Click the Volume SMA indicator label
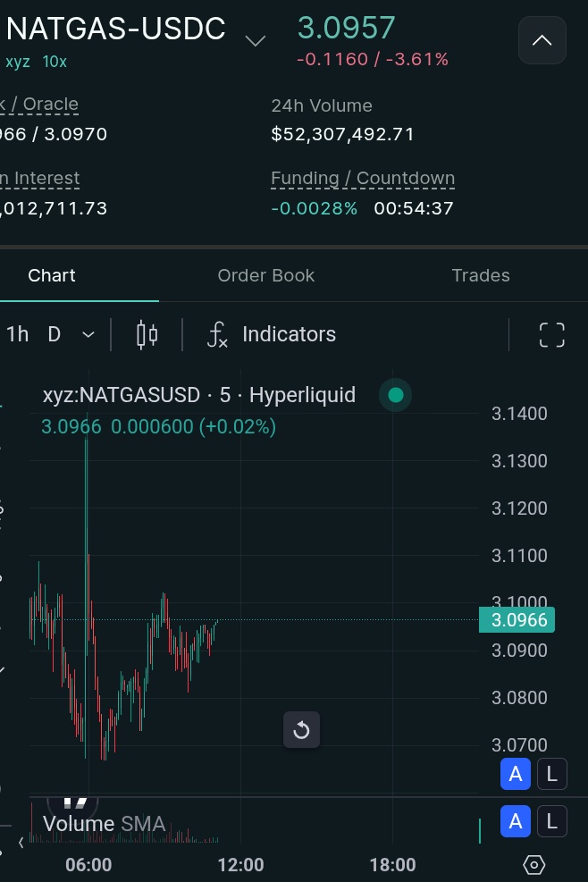The image size is (588, 882). tap(104, 824)
